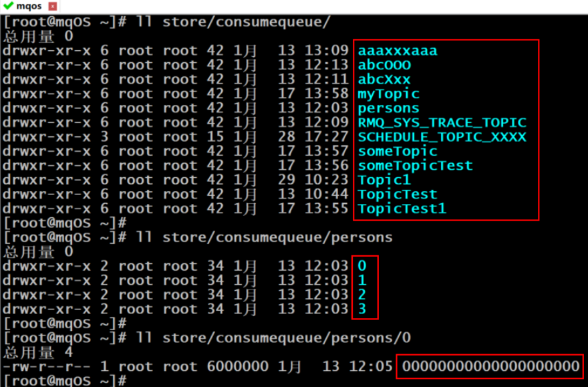The width and height of the screenshot is (588, 387).
Task: Close the mqos tab with red x
Action: coord(53,7)
